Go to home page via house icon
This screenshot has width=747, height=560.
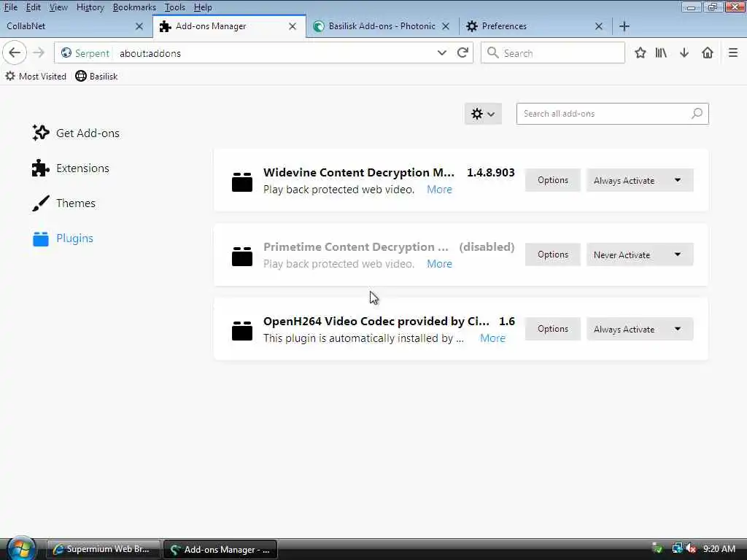pyautogui.click(x=708, y=52)
